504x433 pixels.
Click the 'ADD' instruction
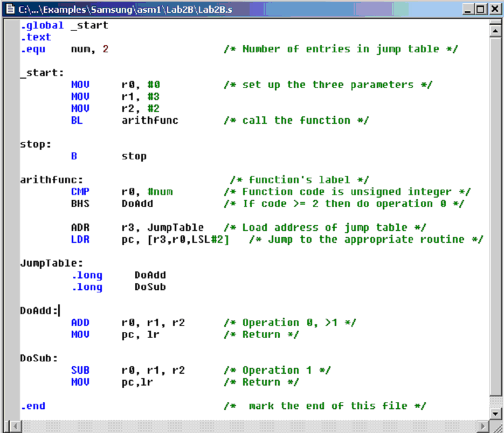80,323
